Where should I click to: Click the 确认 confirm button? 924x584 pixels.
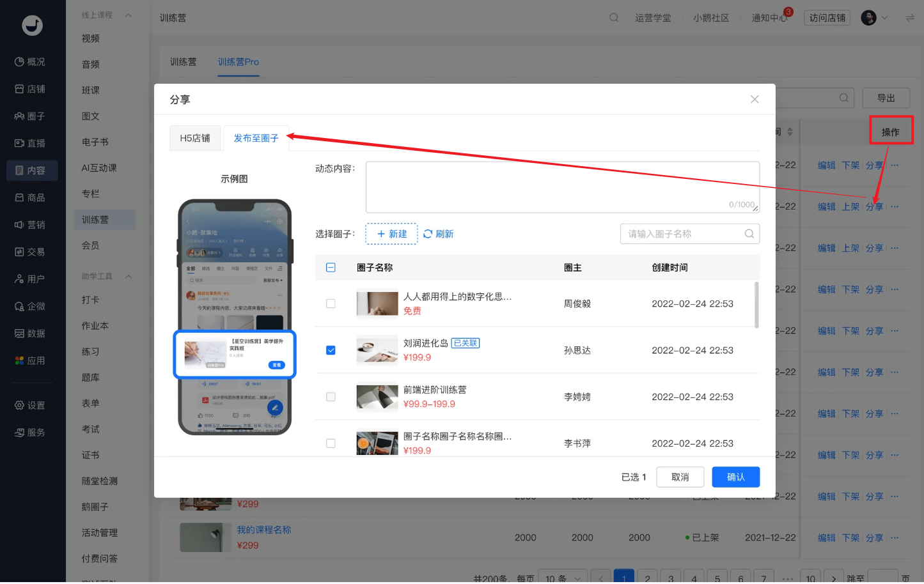736,477
